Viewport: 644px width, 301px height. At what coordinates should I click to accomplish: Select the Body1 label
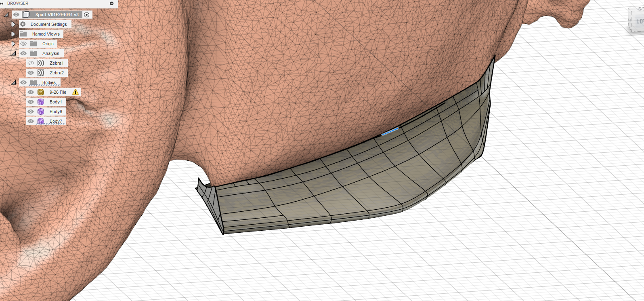point(56,102)
